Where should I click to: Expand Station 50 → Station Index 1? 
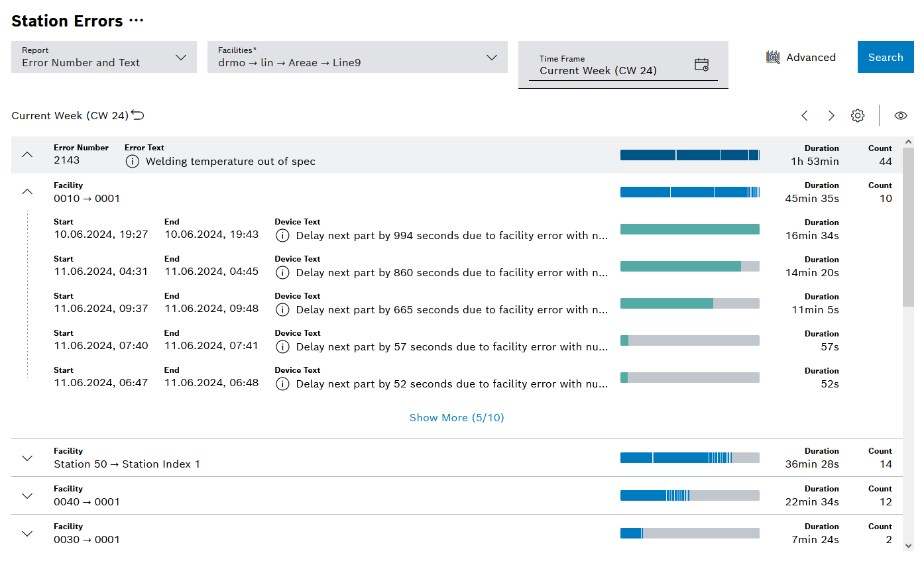click(27, 458)
